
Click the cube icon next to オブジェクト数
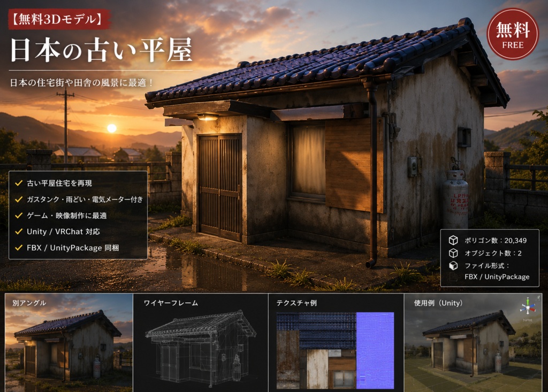[453, 253]
